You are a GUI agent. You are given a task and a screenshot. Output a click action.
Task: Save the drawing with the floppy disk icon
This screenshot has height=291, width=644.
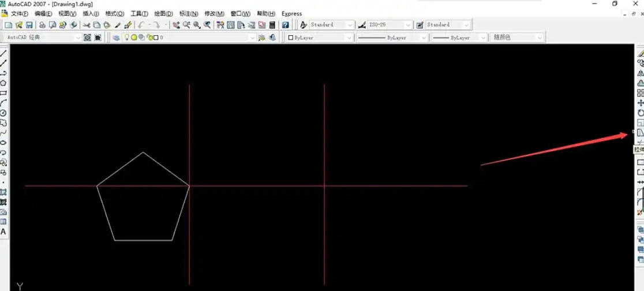coord(29,25)
